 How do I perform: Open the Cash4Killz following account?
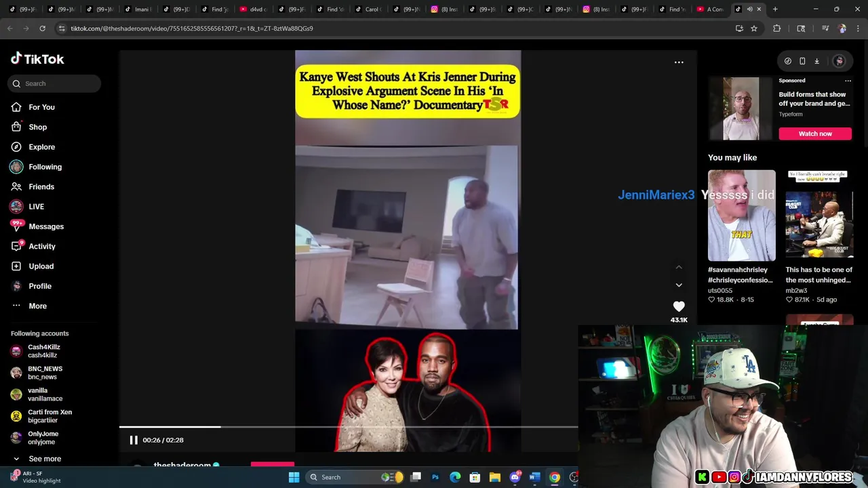[x=43, y=351]
